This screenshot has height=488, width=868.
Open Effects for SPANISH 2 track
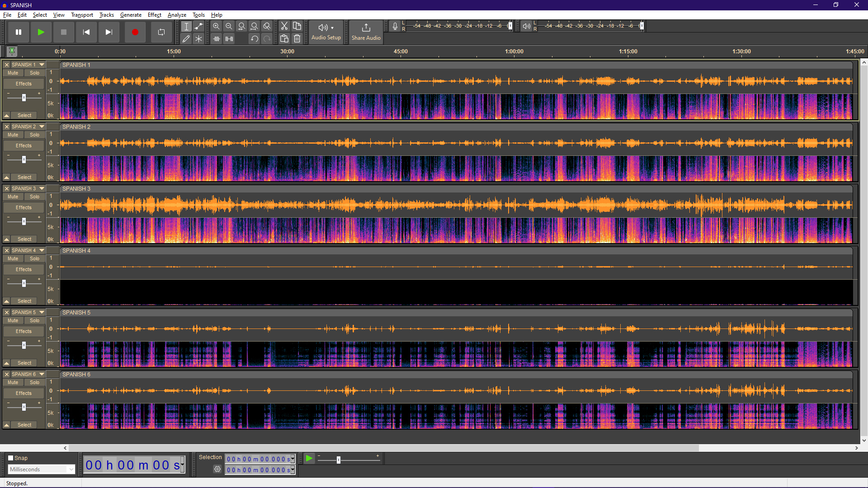pyautogui.click(x=24, y=145)
